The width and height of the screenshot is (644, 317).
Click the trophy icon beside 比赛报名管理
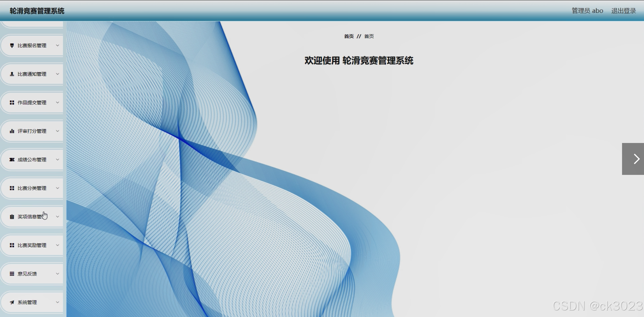click(12, 46)
